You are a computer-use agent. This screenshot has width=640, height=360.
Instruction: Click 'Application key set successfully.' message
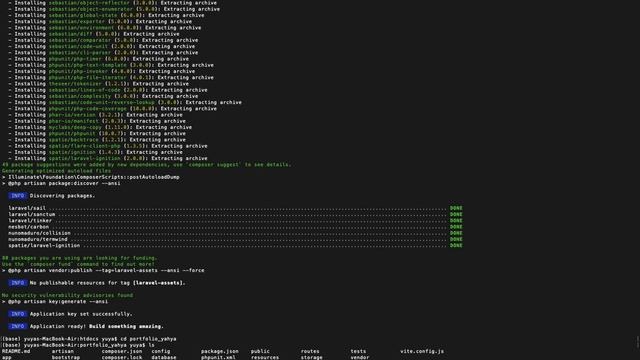coord(81,314)
